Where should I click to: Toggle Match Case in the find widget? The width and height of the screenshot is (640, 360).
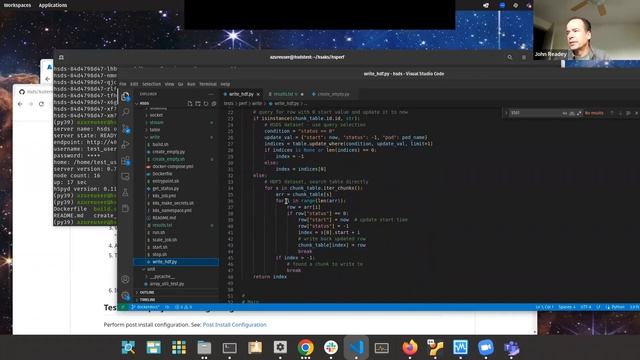565,113
